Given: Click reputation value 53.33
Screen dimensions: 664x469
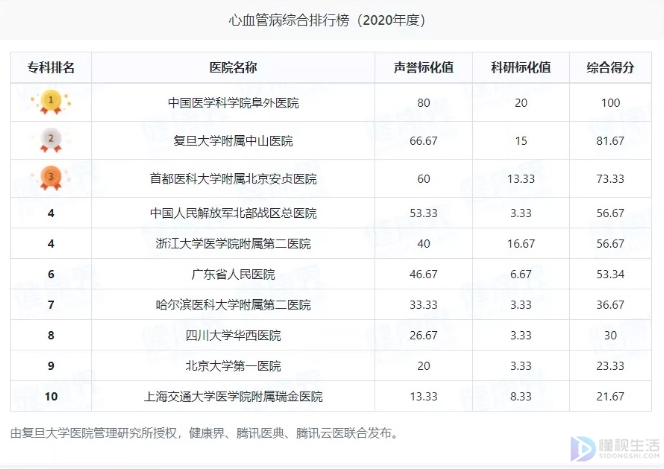Looking at the screenshot, I should [x=423, y=213].
